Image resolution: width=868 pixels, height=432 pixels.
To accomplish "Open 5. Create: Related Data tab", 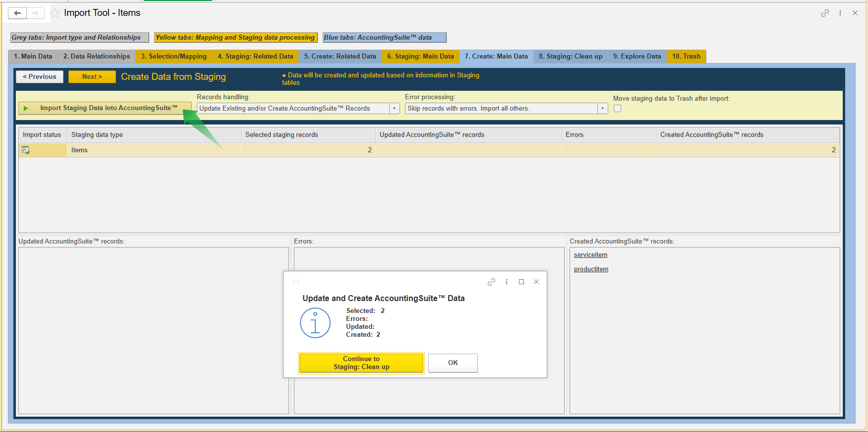I will click(x=340, y=57).
